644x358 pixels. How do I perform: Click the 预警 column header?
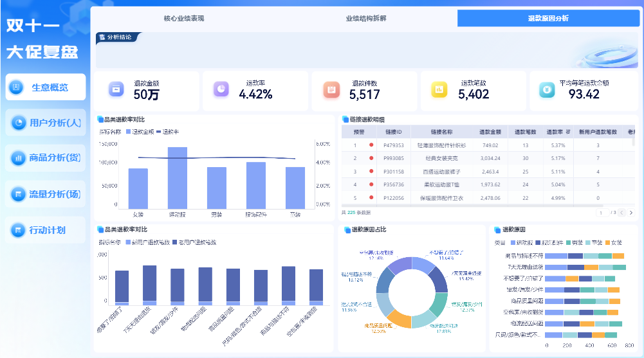click(359, 132)
